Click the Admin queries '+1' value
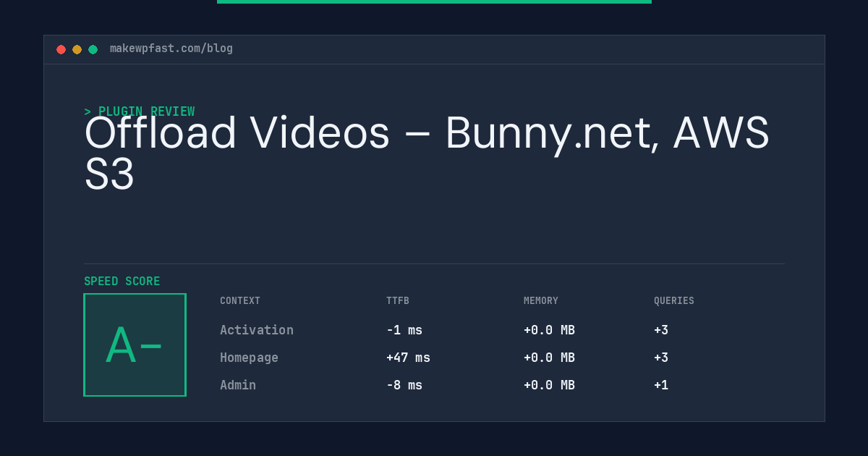This screenshot has height=456, width=868. (661, 385)
